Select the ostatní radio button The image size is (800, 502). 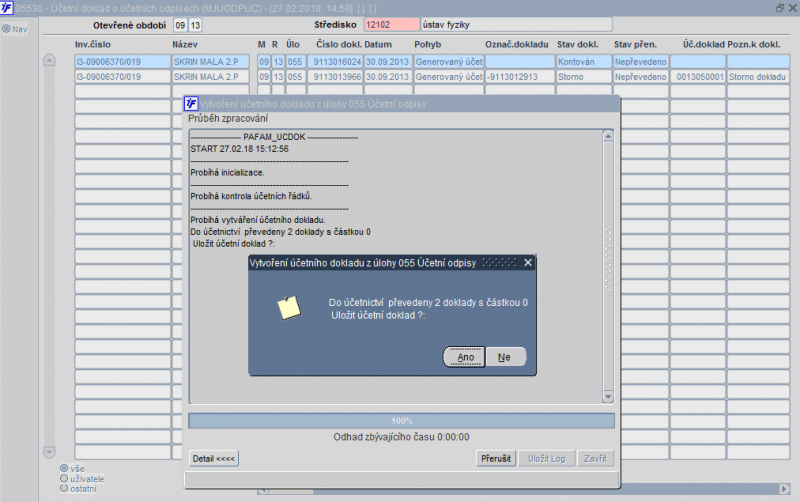tap(64, 488)
